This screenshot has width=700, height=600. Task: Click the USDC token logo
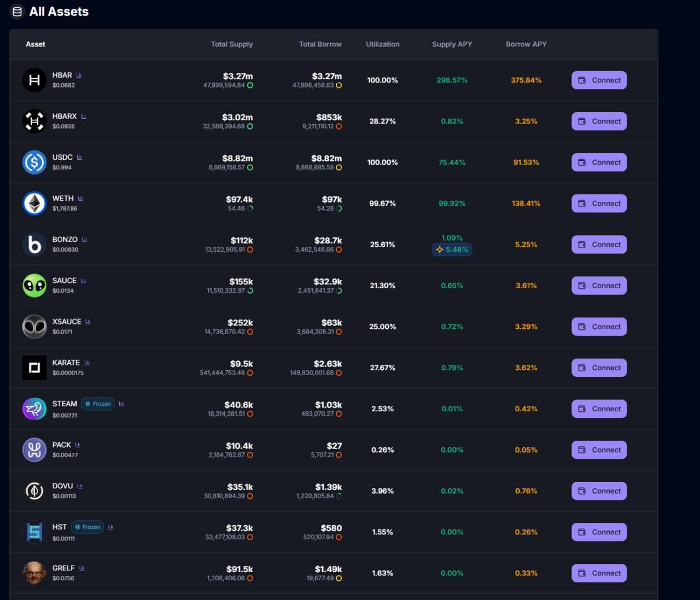[34, 162]
